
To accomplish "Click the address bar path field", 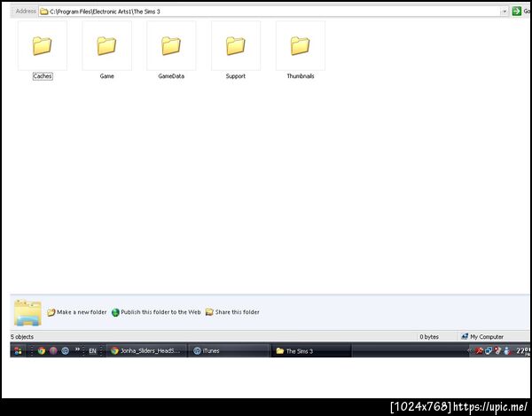I will (273, 12).
